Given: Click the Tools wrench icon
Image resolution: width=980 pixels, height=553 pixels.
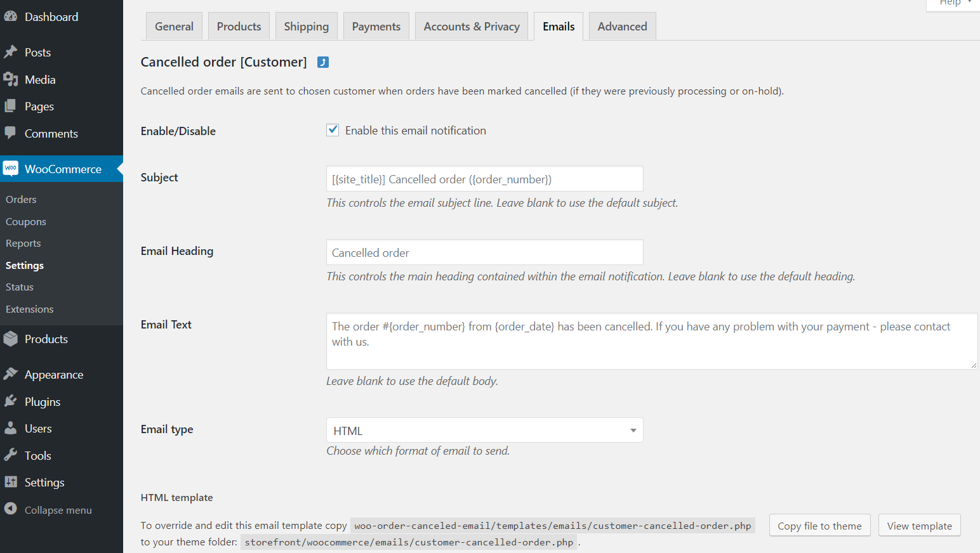Looking at the screenshot, I should [x=10, y=455].
